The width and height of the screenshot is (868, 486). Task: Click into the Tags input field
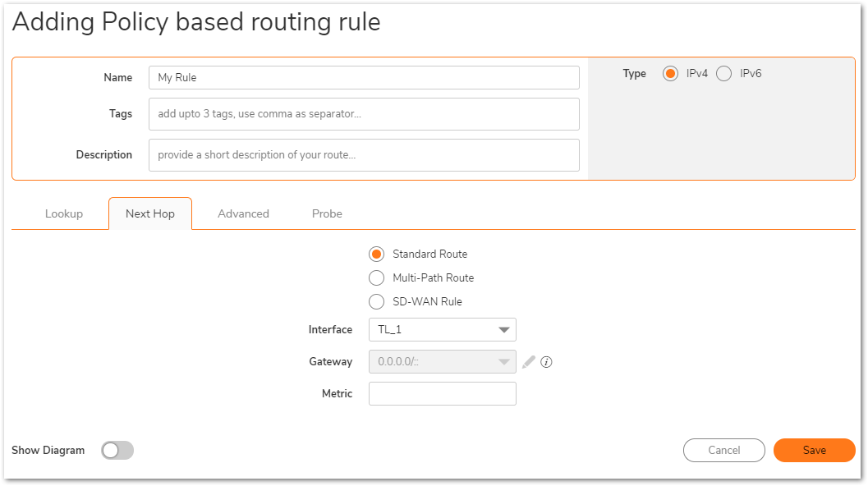tap(365, 114)
